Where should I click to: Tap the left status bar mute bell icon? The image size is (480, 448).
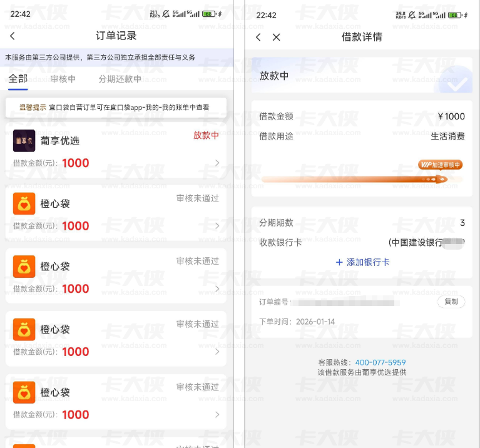pos(166,14)
